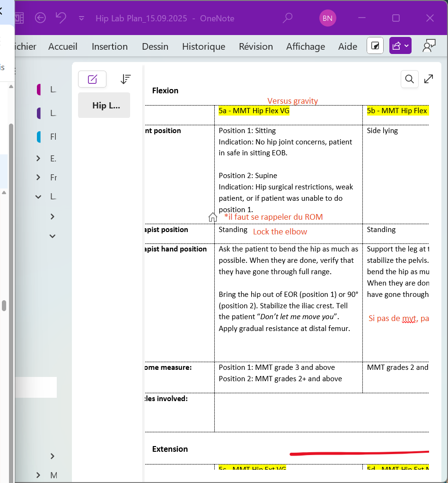Click the Lock the elbow note
Screen dimensions: 448x483
click(x=280, y=232)
